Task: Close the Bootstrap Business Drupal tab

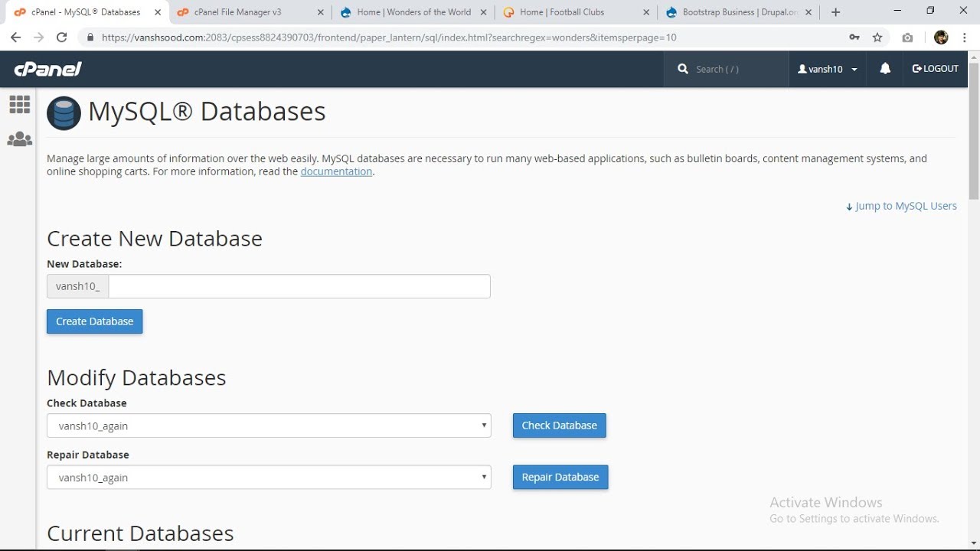Action: click(808, 12)
